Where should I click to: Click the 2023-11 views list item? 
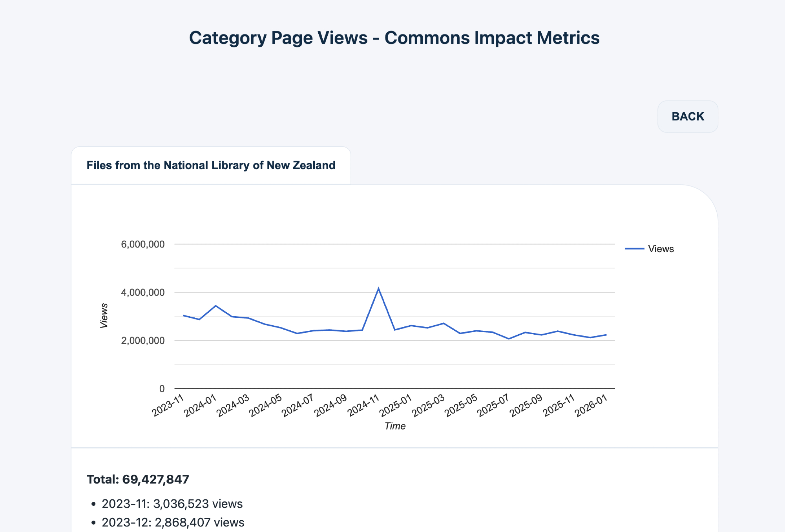pos(172,504)
